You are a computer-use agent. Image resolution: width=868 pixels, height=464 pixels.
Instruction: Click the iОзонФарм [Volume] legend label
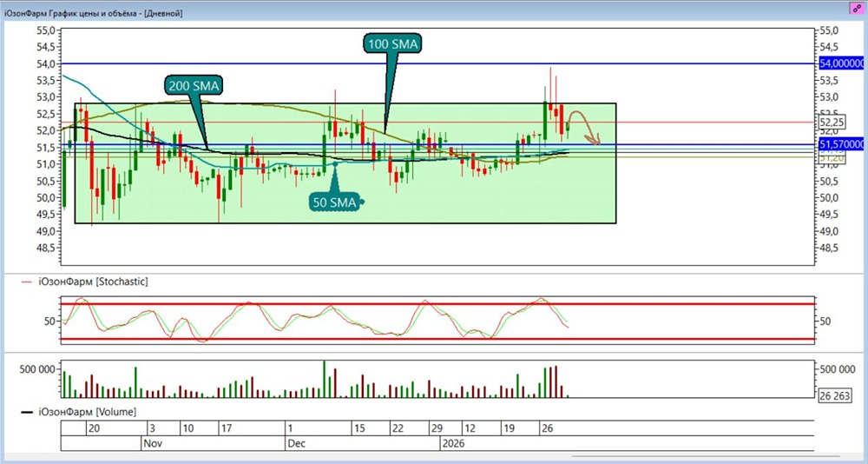coord(88,412)
